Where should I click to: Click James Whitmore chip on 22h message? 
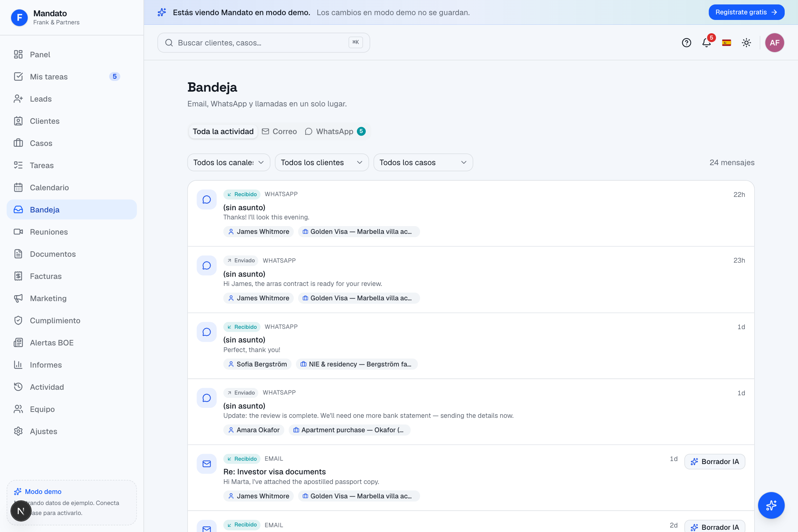point(259,232)
